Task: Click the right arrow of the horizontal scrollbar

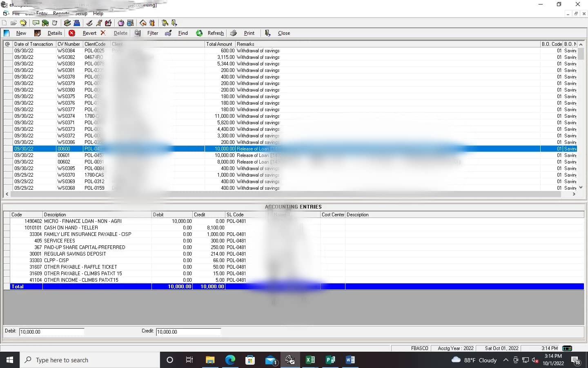Action: [x=574, y=194]
